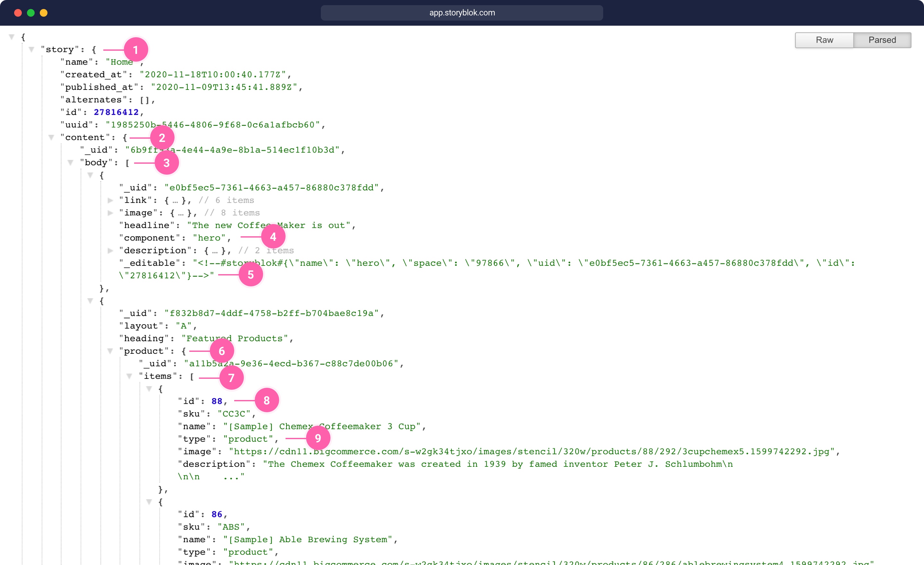This screenshot has height=565, width=924.
Task: Click the published_at value 2020-11-09T13:45:41.889Z
Action: tap(224, 87)
